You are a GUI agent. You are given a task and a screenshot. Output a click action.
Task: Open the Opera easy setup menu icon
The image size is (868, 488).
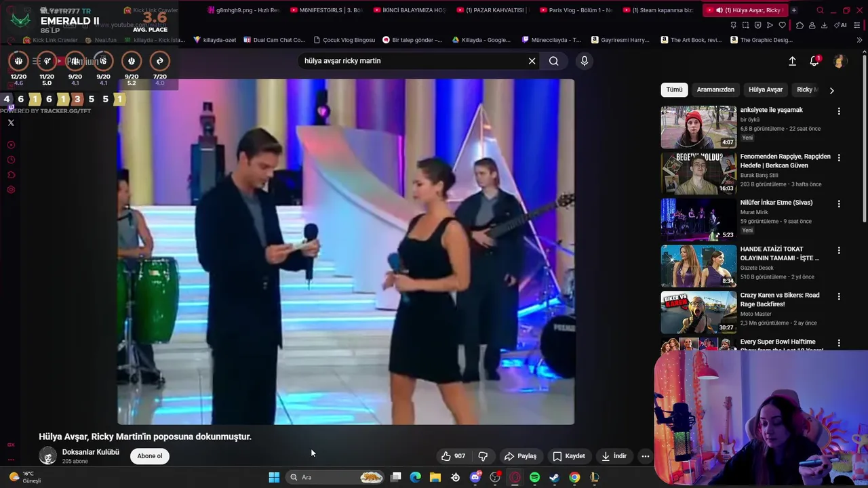[x=858, y=25]
